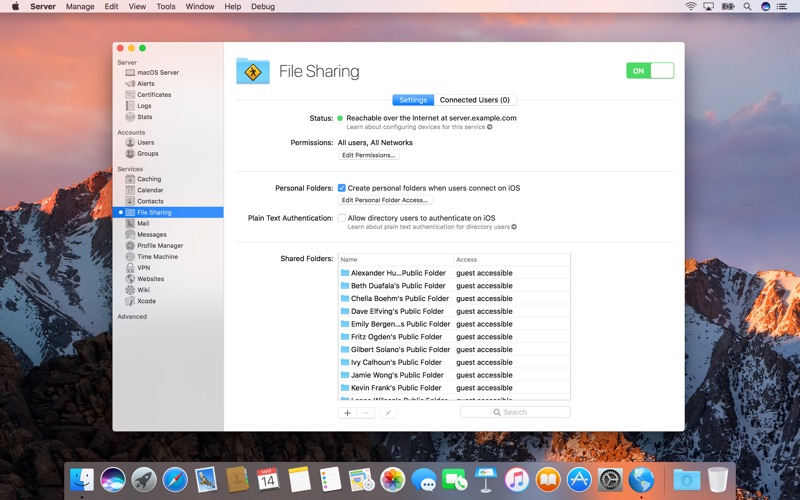Image resolution: width=800 pixels, height=500 pixels.
Task: Select Dave Elfving's Public Folder row
Action: (x=454, y=311)
